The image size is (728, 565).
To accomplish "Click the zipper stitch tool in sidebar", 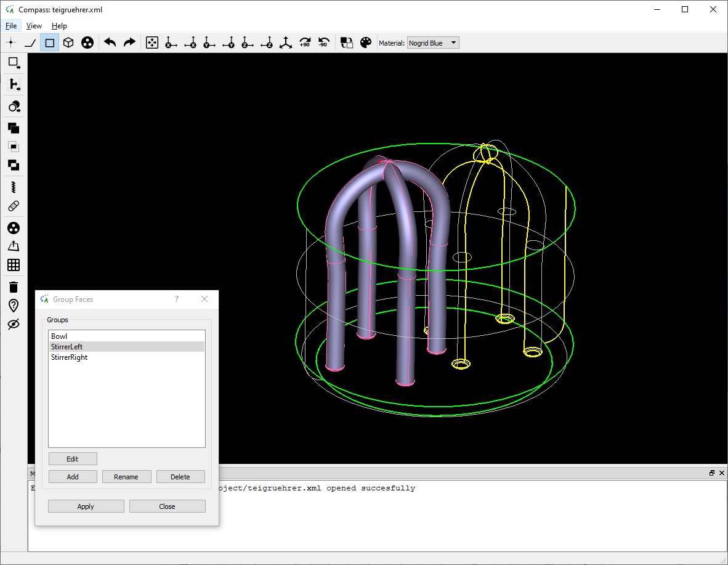I will [14, 187].
